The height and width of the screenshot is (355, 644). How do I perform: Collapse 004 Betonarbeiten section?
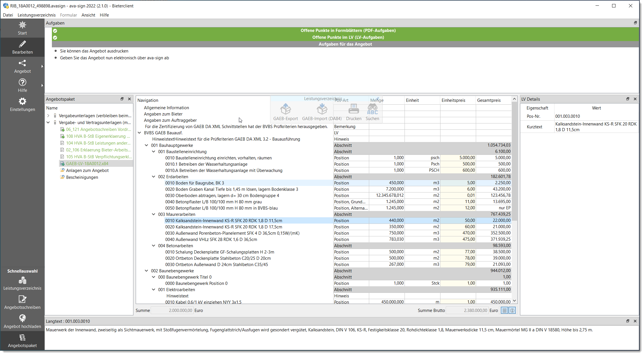pos(154,246)
